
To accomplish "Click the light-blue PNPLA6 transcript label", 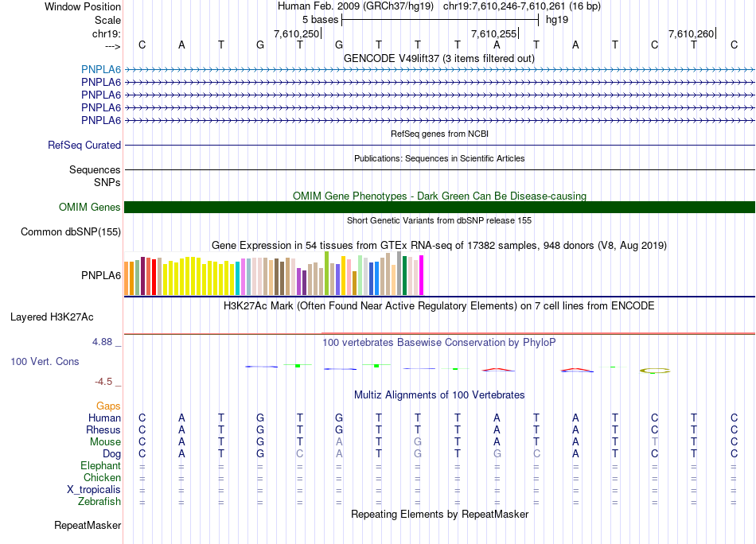I will pos(101,70).
